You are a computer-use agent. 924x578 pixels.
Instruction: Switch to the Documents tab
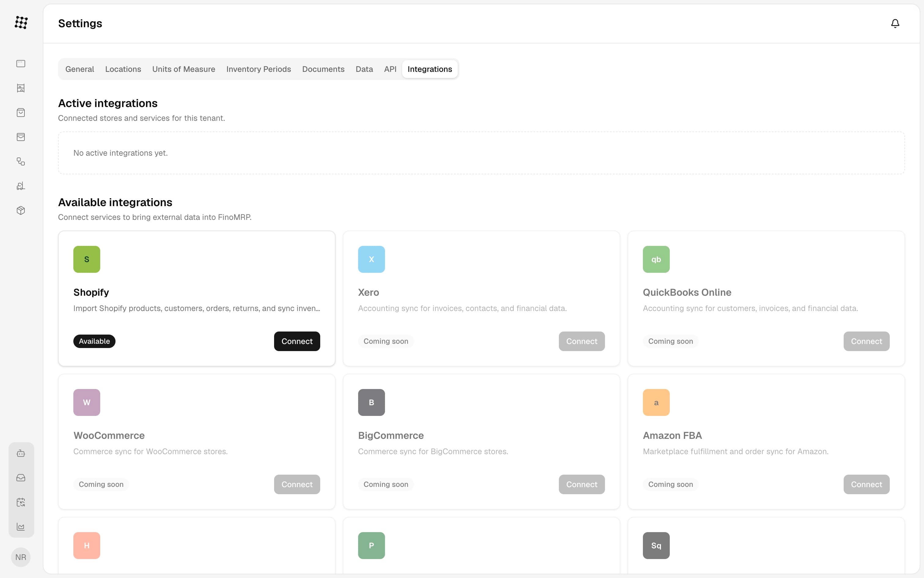click(x=323, y=69)
